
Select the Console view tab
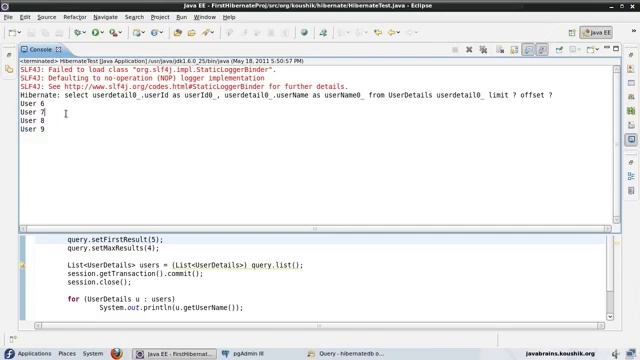40,49
